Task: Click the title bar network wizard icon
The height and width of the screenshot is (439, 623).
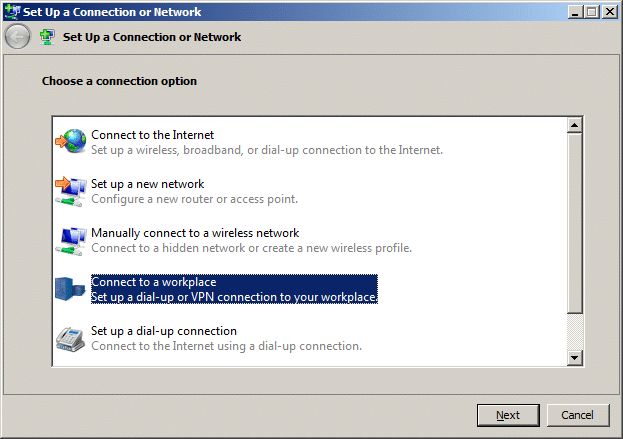Action: [12, 11]
